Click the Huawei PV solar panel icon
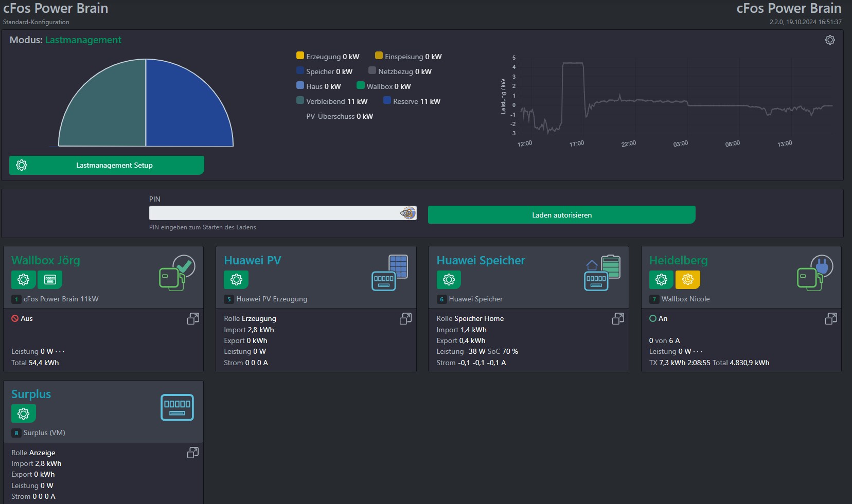Viewport: 852px width, 504px height. (389, 273)
